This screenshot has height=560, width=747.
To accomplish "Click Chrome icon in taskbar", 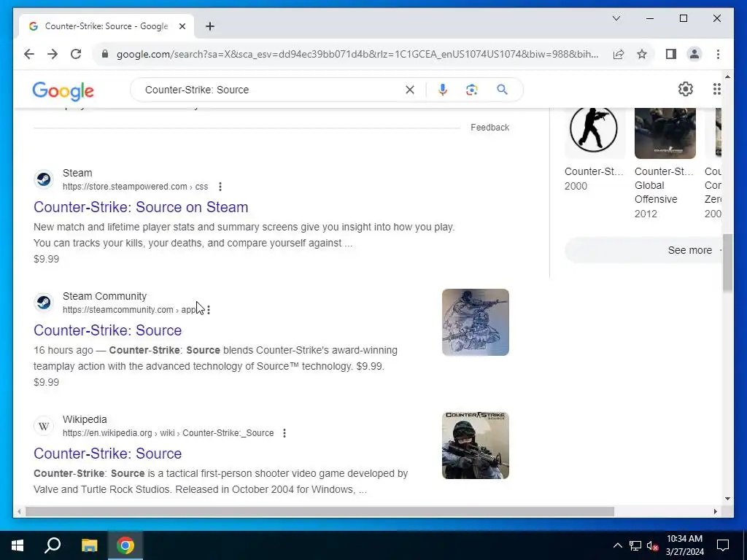I will pos(125,545).
